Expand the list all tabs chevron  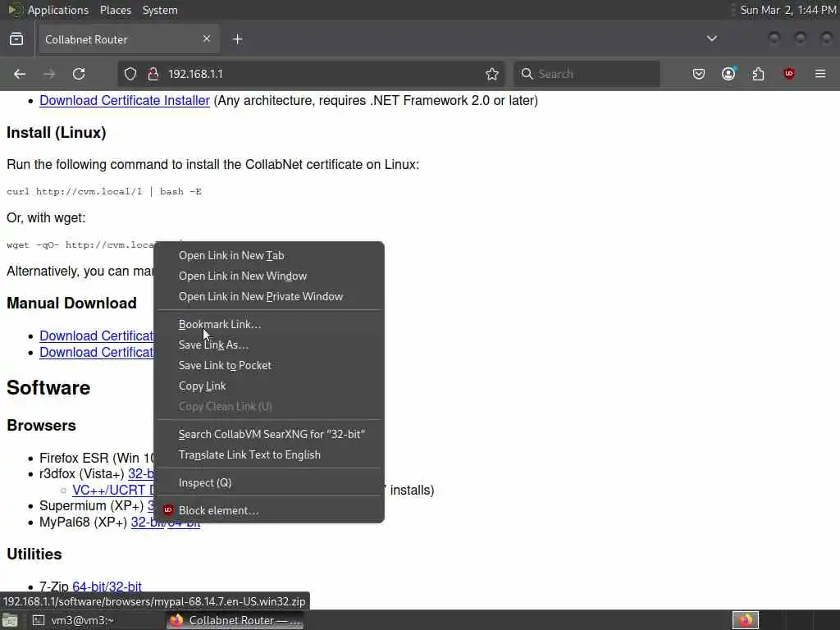(x=712, y=39)
